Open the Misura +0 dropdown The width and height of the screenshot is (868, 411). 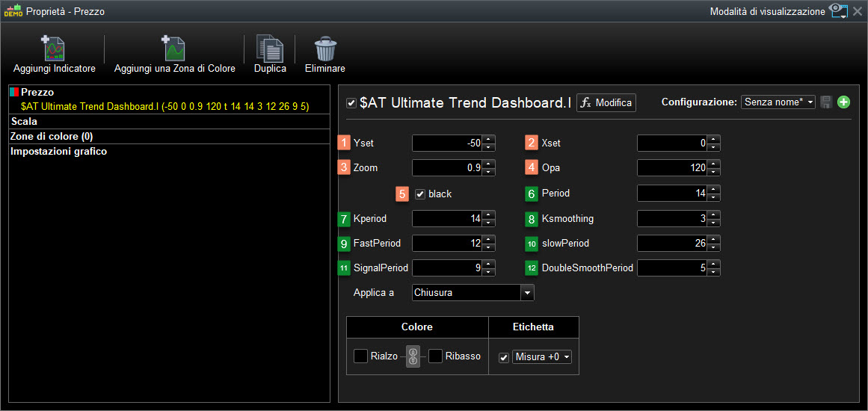(x=542, y=357)
